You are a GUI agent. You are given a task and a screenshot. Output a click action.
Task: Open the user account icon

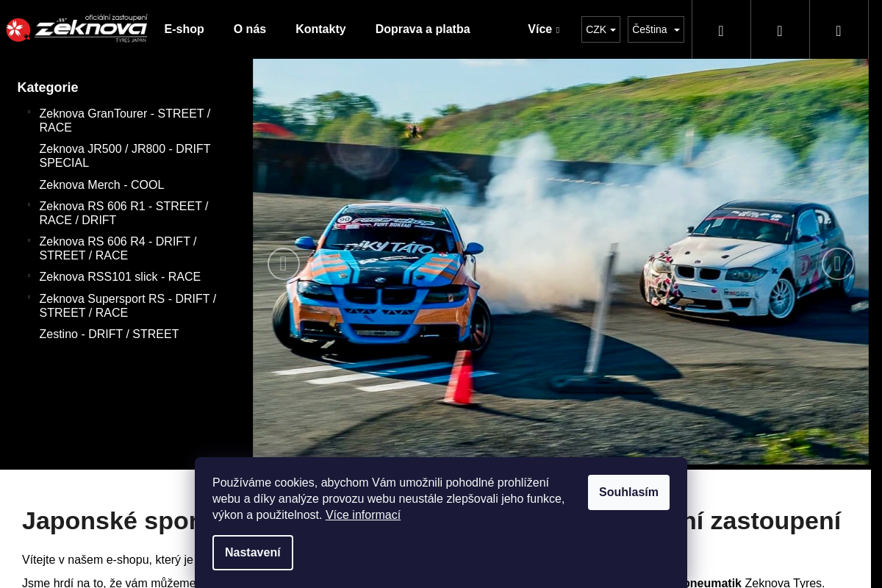click(x=780, y=30)
